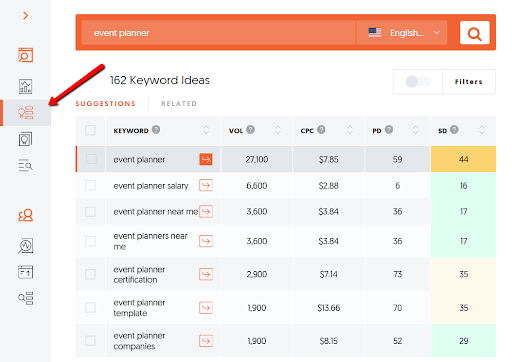Sort by the CPC column arrows
The width and height of the screenshot is (512, 362).
(350, 130)
